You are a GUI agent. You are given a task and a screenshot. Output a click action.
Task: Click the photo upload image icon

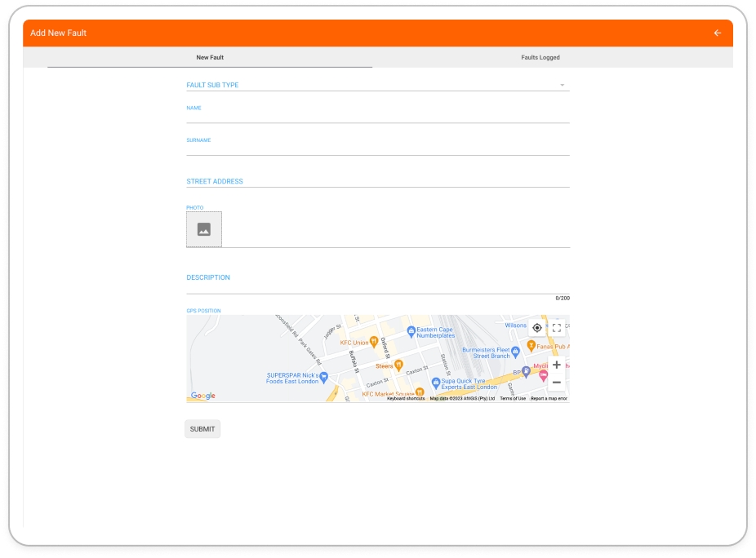click(x=204, y=229)
